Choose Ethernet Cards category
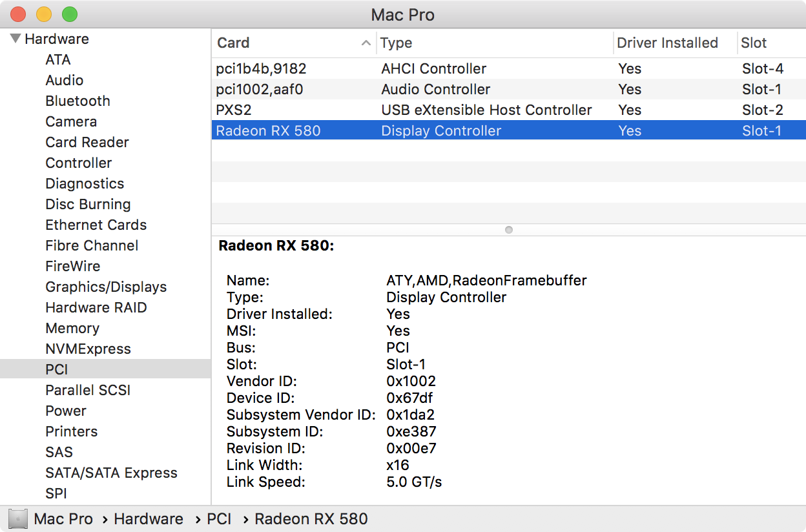Image resolution: width=806 pixels, height=532 pixels. (x=96, y=225)
